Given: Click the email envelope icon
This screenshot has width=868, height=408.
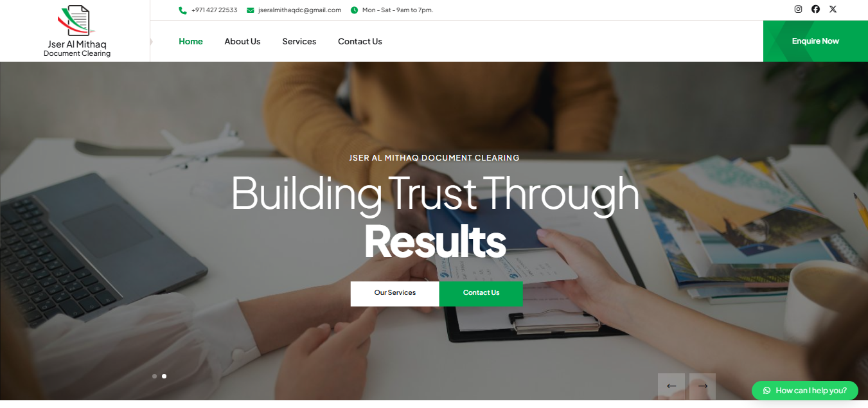Looking at the screenshot, I should [251, 10].
